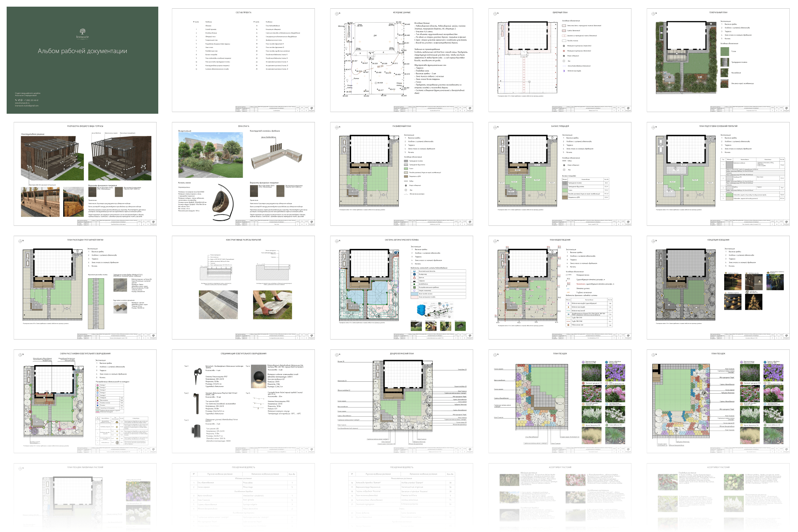Select the СОСТАВ ПРОЕКТА contents page
This screenshot has height=532, width=798.
(243, 60)
